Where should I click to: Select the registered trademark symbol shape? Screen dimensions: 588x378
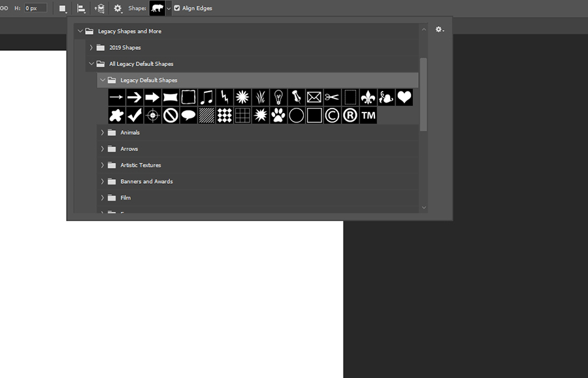(x=350, y=115)
